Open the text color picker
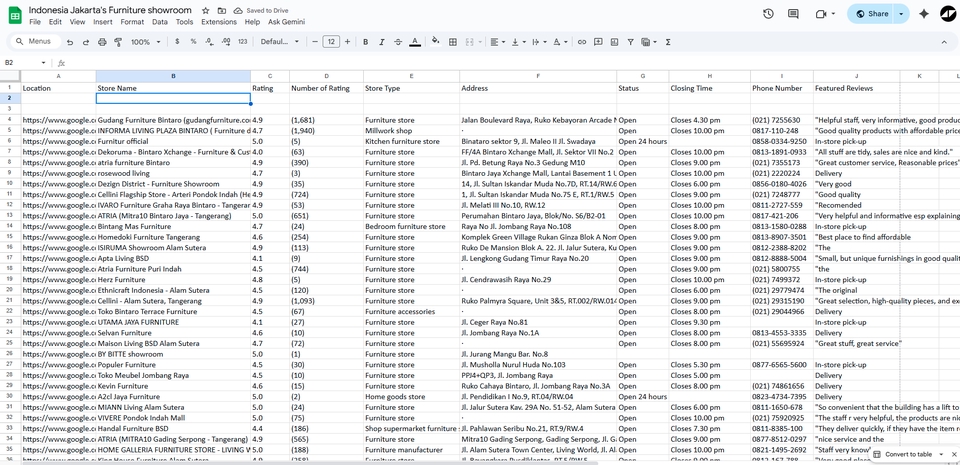The width and height of the screenshot is (960, 465). click(x=415, y=42)
